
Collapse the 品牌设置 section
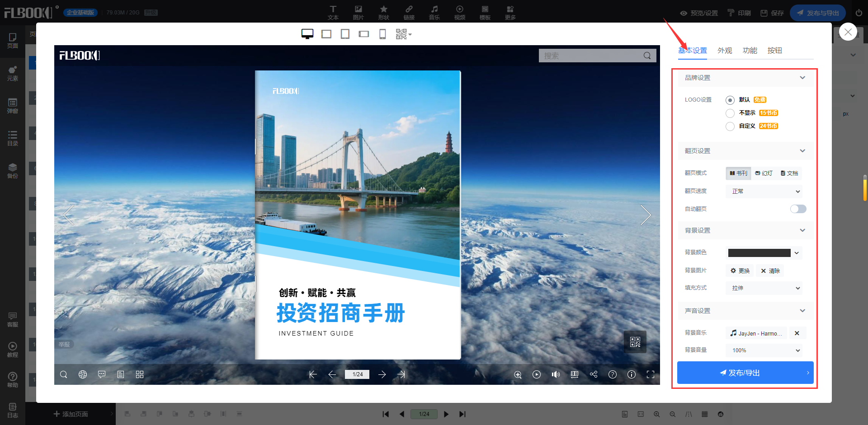pos(802,78)
